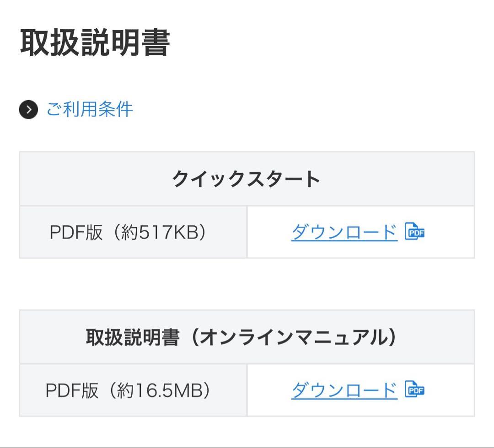Image resolution: width=494 pixels, height=448 pixels.
Task: Click the PDF icon in クイックスタート row
Action: (x=415, y=232)
